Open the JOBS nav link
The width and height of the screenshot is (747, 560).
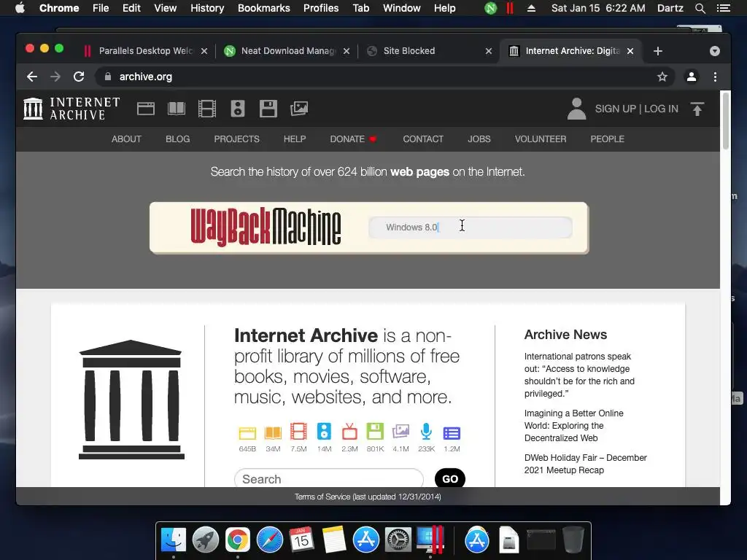click(x=479, y=139)
